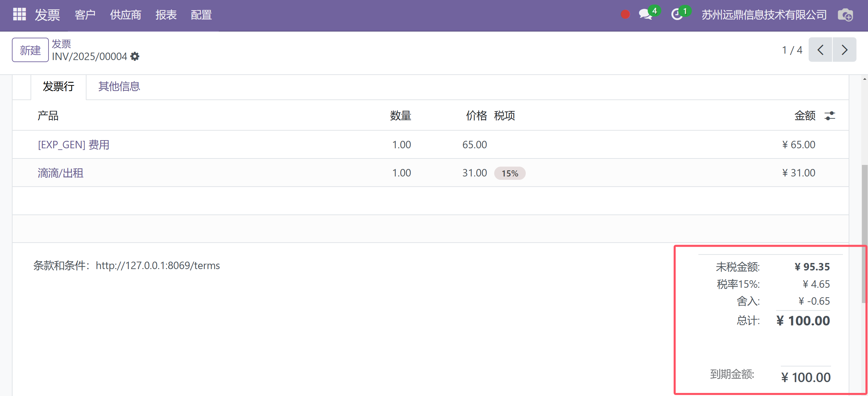Open the gear actions menu beside INV/2025/00004
Viewport: 868px width, 396px height.
pyautogui.click(x=135, y=56)
